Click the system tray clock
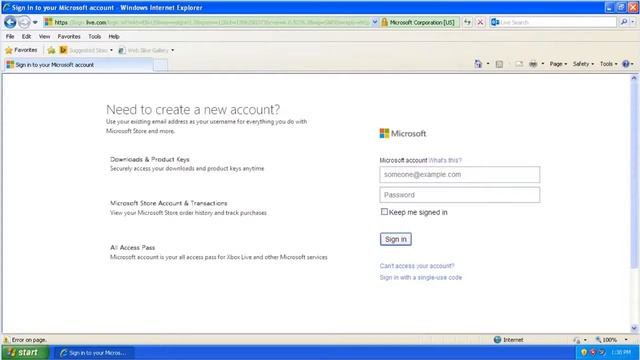Viewport: 640px width, 360px height. click(621, 352)
